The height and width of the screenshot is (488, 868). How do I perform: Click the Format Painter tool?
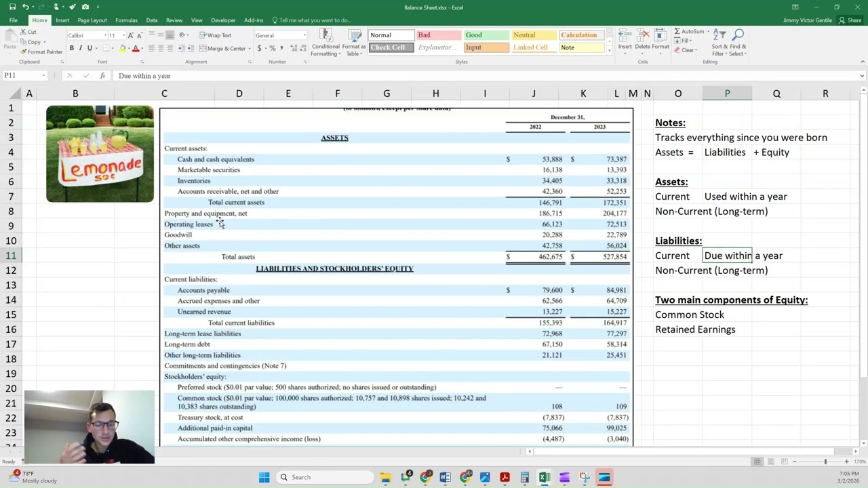click(41, 52)
